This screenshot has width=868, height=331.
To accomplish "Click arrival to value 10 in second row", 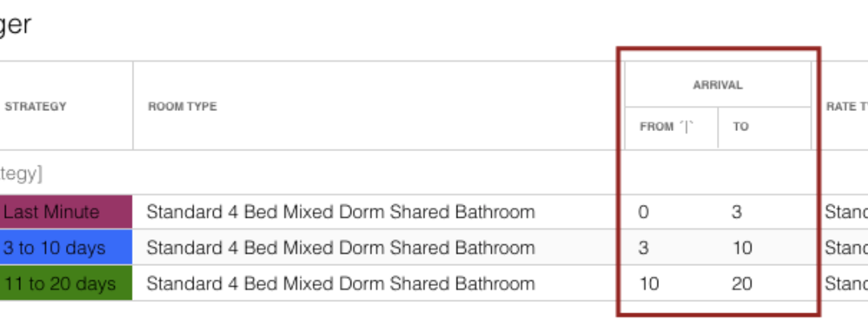I will (x=741, y=247).
